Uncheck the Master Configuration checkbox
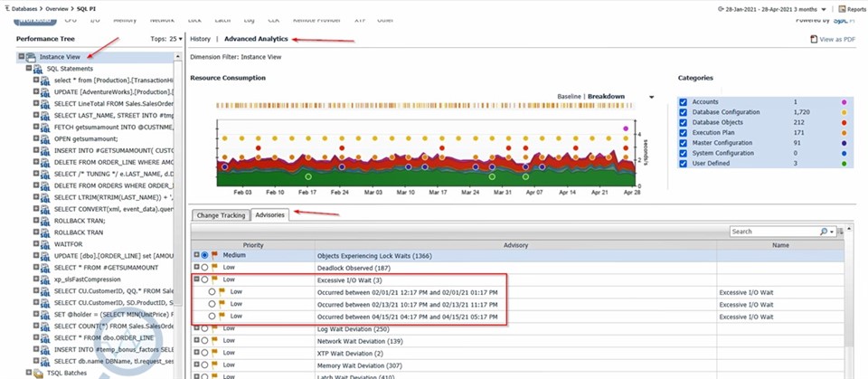 point(684,143)
